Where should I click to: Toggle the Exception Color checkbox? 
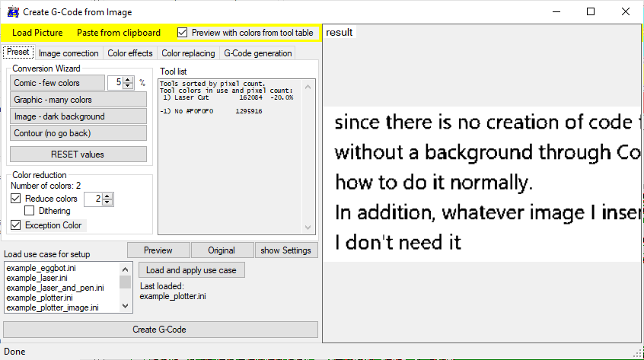click(x=17, y=225)
